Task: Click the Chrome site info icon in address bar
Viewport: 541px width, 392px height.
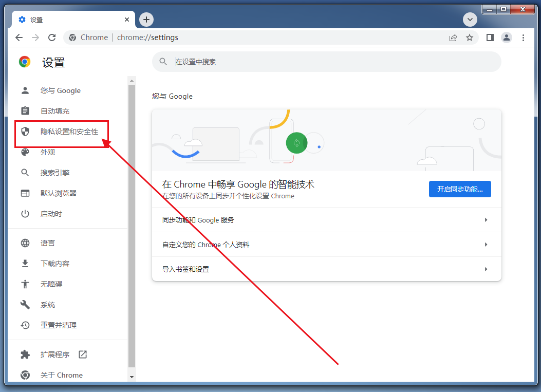Action: coord(72,38)
